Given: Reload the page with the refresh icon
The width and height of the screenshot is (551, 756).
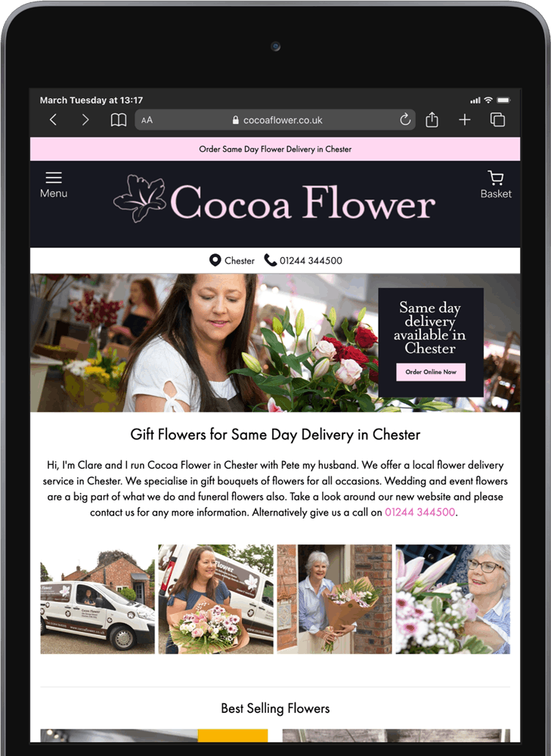Looking at the screenshot, I should point(405,119).
